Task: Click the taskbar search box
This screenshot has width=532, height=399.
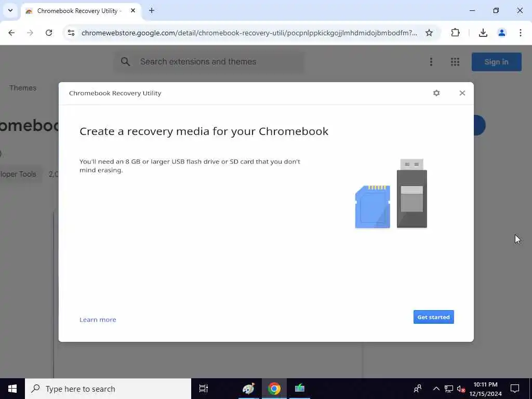Action: coord(108,389)
